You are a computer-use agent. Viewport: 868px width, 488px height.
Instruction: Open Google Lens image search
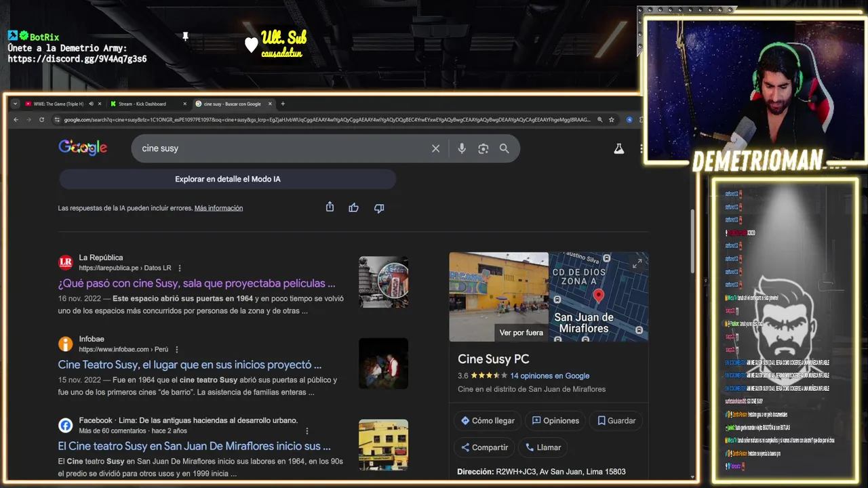coord(483,148)
